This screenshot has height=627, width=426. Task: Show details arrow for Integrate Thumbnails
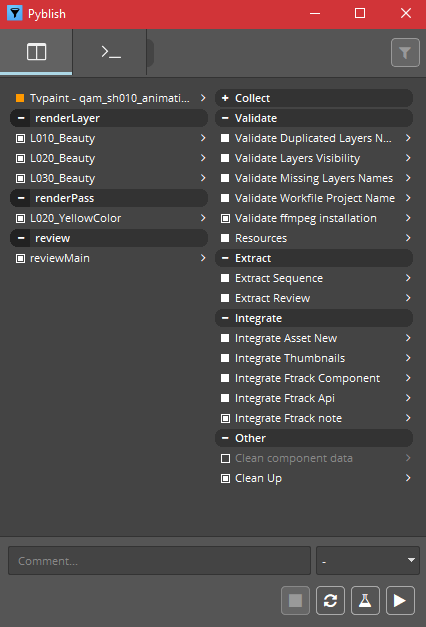click(x=408, y=358)
